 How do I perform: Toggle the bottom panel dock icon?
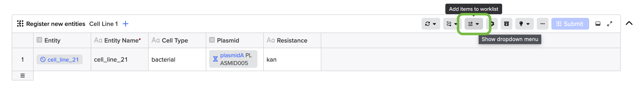(598, 24)
